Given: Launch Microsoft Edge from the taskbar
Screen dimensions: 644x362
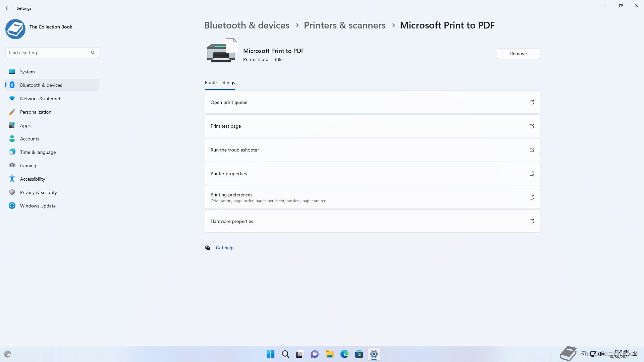Looking at the screenshot, I should coord(344,354).
